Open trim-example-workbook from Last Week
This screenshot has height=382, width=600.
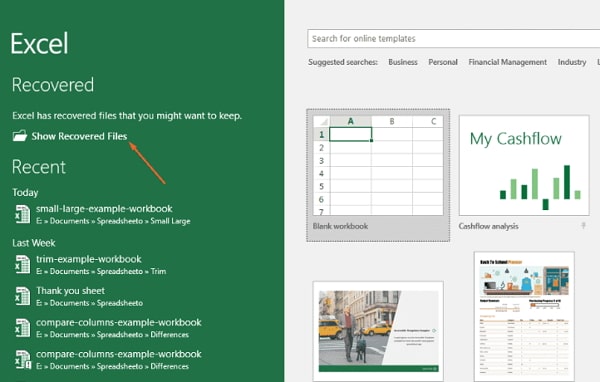[x=89, y=259]
